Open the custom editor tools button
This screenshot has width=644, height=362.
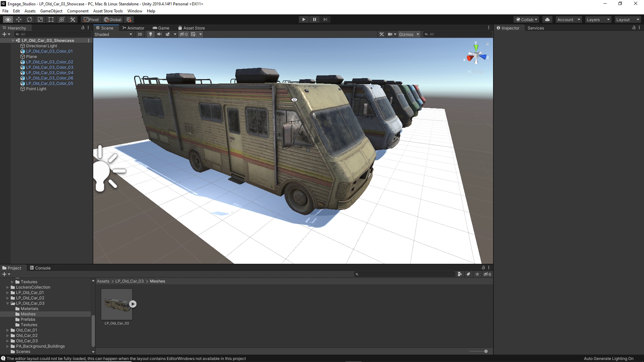point(72,19)
